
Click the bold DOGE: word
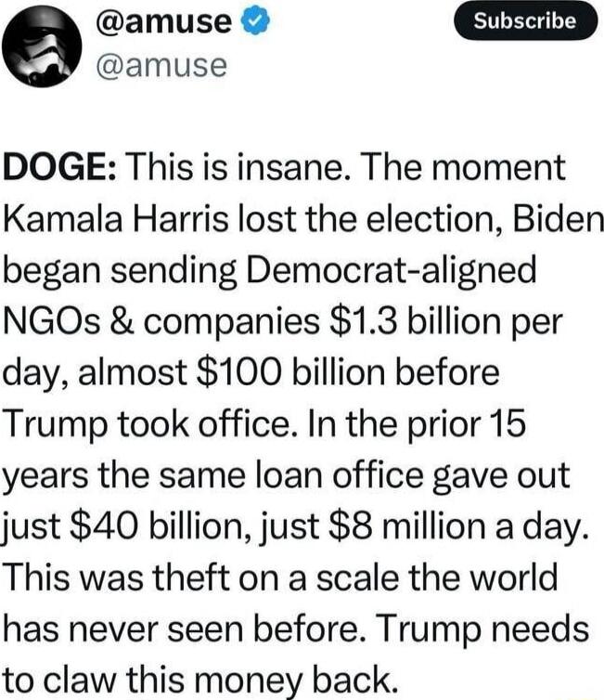click(x=60, y=167)
